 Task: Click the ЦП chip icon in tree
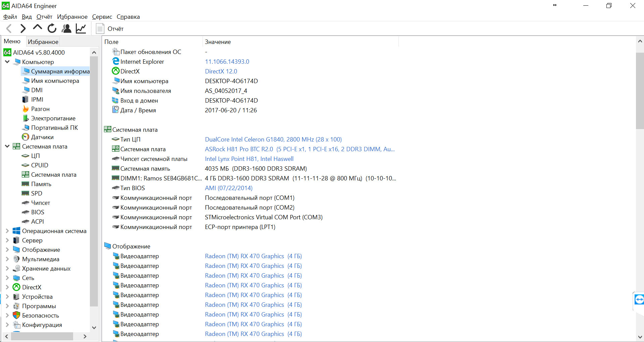tap(25, 156)
